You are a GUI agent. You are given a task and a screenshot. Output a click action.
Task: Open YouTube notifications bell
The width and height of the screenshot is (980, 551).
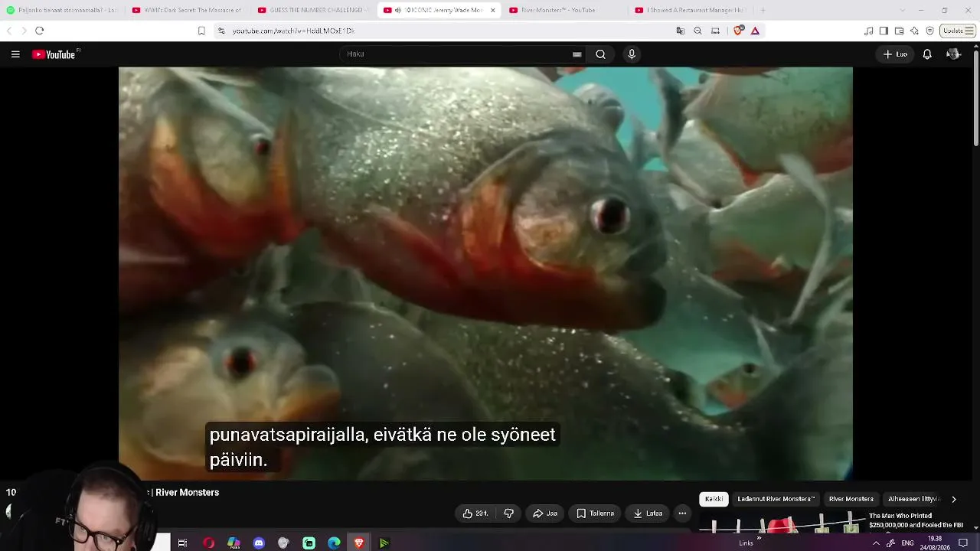[x=927, y=54]
